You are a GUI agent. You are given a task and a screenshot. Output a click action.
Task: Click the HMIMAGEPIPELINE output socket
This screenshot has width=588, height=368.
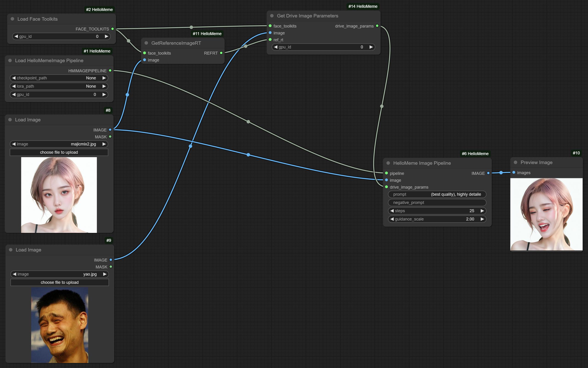point(110,71)
